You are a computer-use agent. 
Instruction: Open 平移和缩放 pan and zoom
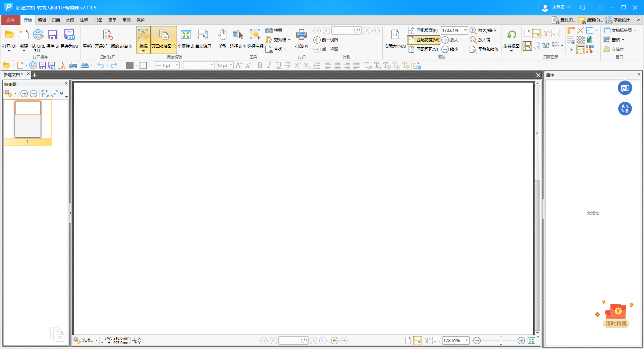point(484,49)
